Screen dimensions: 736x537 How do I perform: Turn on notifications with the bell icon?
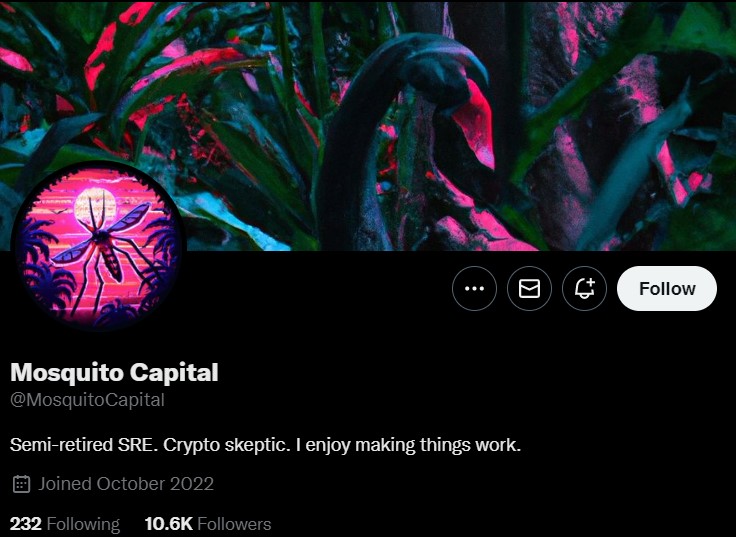click(584, 288)
